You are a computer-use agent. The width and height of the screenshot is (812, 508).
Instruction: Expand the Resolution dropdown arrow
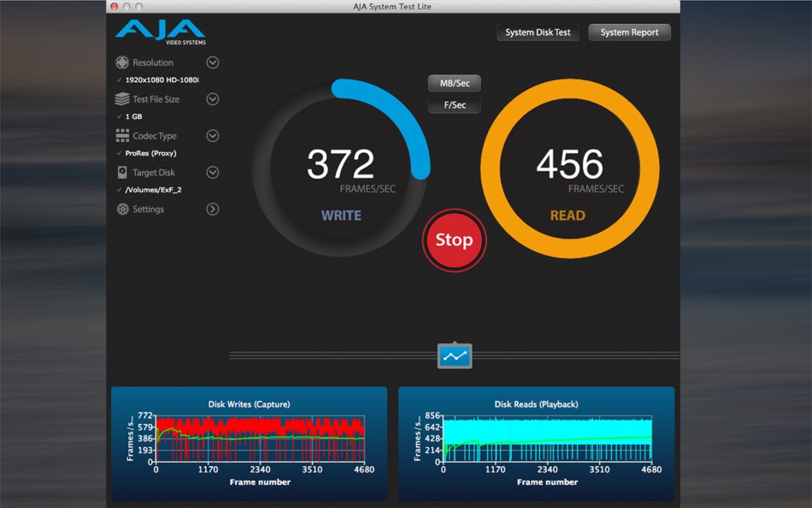point(212,62)
